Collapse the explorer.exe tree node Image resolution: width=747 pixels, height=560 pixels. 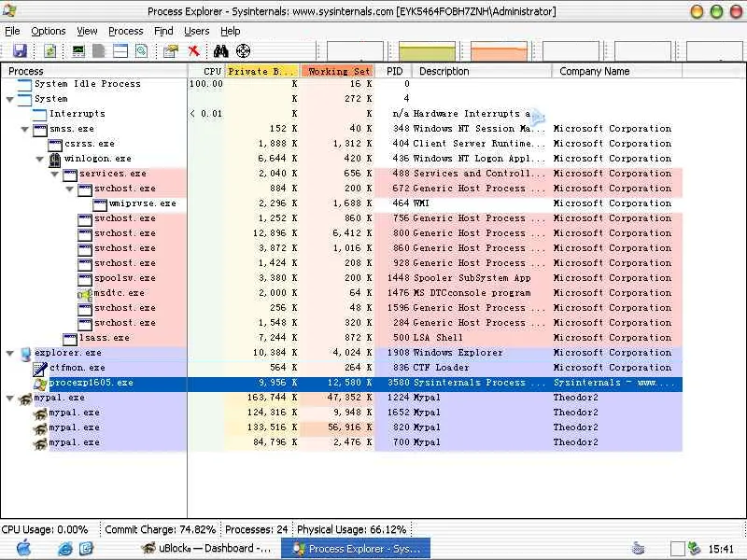10,354
